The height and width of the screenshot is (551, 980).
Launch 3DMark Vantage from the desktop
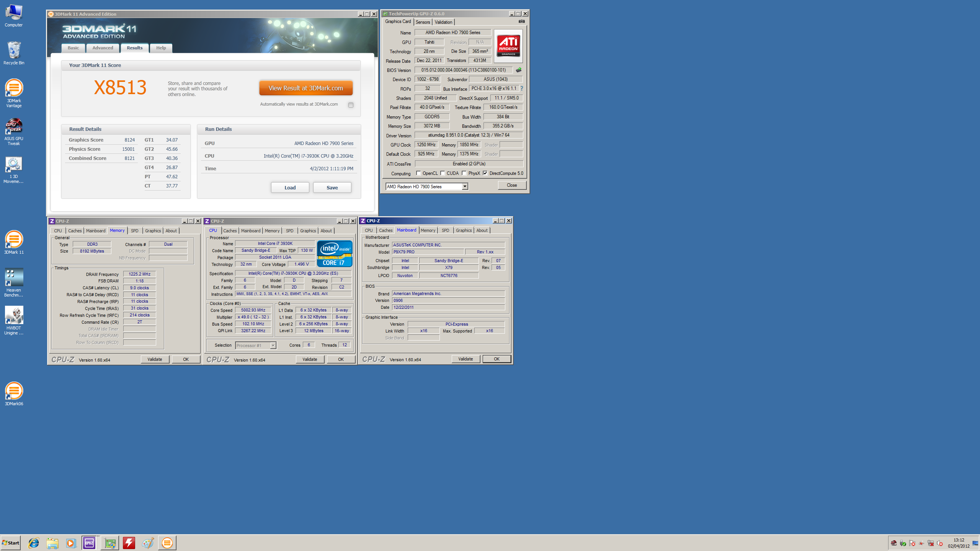[14, 93]
